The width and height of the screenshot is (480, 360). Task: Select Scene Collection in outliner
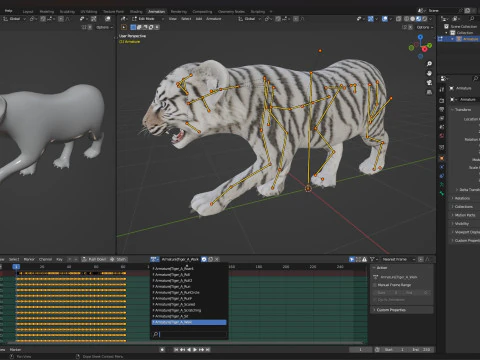tap(463, 26)
